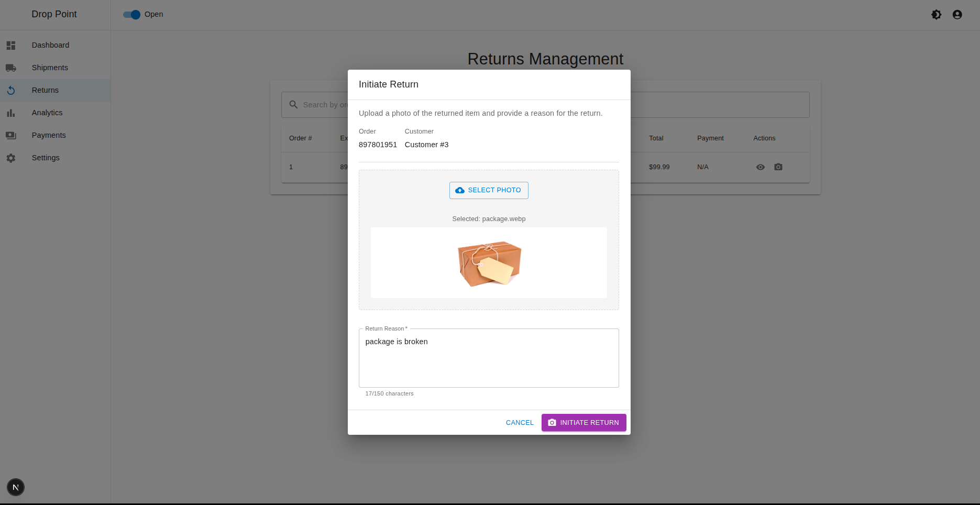Viewport: 980px width, 505px height.
Task: Click the Shipments truck icon
Action: click(11, 68)
